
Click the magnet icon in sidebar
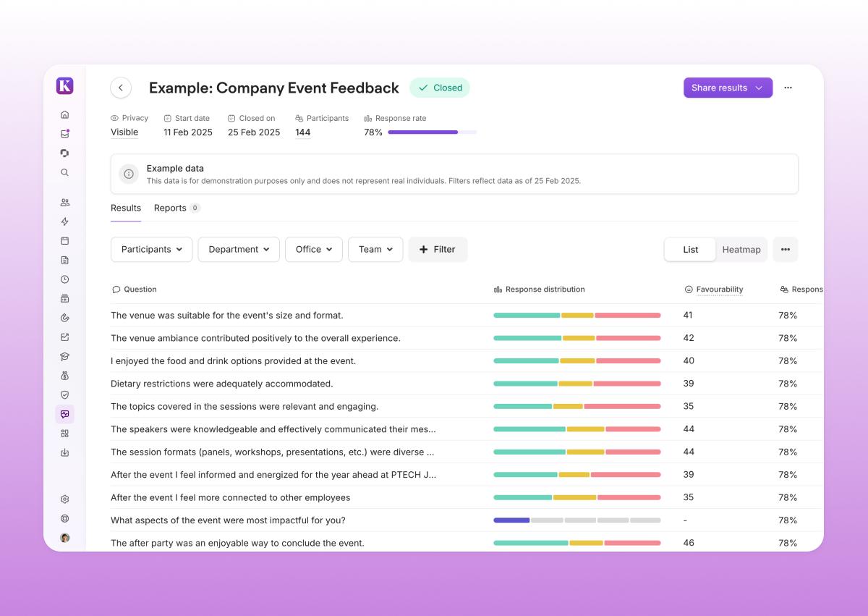(64, 318)
